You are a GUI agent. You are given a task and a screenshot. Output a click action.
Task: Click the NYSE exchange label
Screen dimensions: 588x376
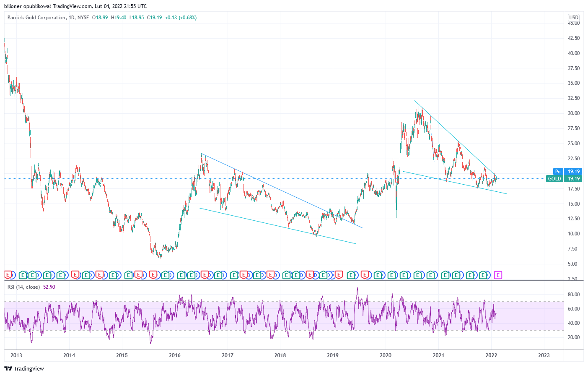pyautogui.click(x=83, y=18)
